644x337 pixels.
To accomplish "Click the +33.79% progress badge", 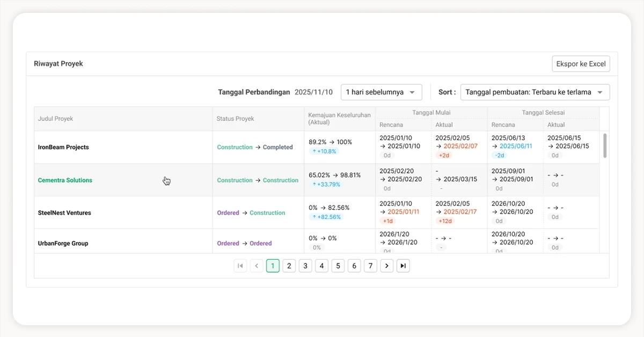I will (326, 185).
